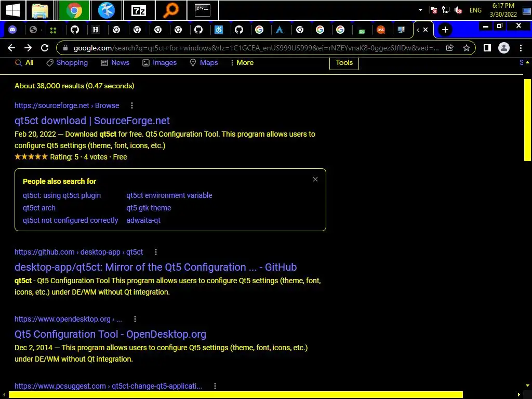
Task: Switch to the Ask Ubuntu browser tab
Action: [381, 30]
